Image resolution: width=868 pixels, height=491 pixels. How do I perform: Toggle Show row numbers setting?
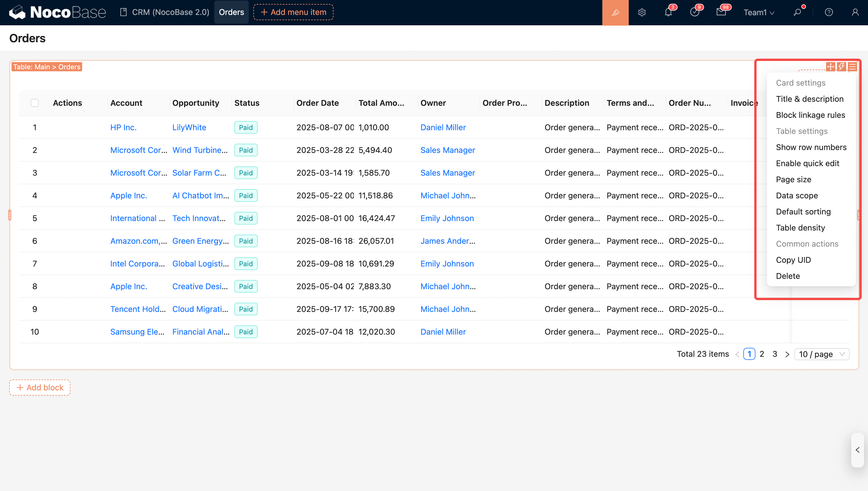click(x=811, y=147)
